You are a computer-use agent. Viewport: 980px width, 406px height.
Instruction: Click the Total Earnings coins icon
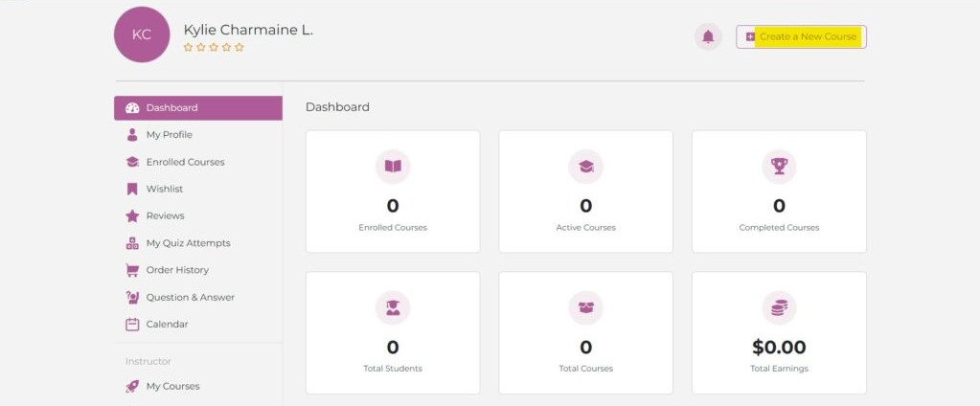pos(779,307)
